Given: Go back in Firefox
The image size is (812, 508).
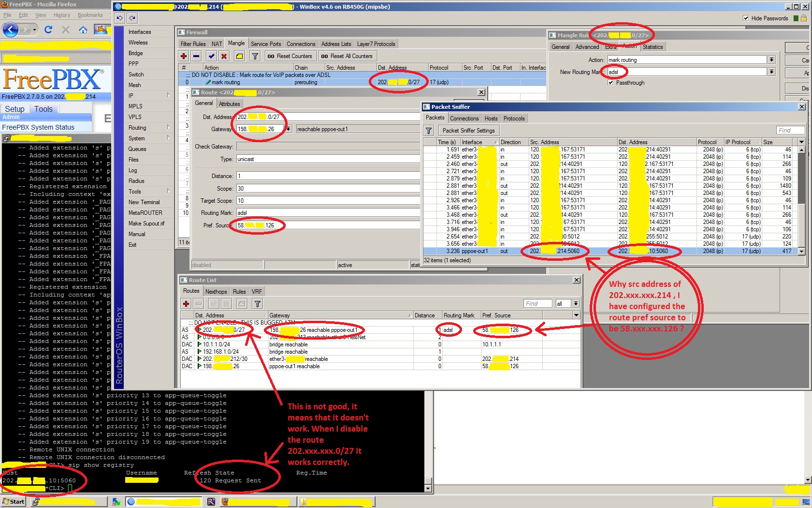Looking at the screenshot, I should [x=11, y=30].
